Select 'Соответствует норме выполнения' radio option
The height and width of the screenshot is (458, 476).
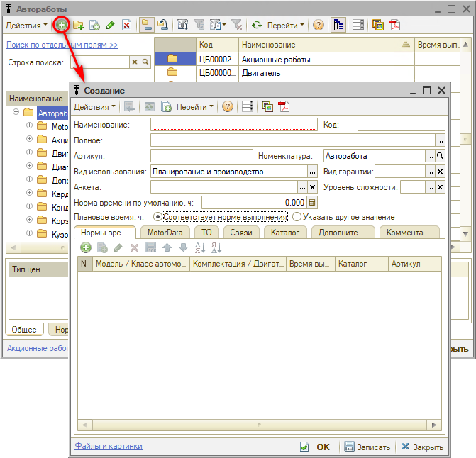click(158, 217)
